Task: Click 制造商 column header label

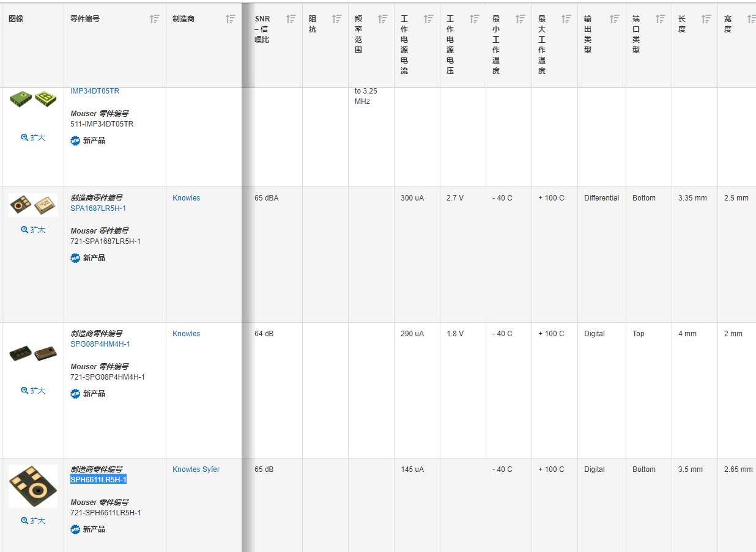Action: coord(183,19)
